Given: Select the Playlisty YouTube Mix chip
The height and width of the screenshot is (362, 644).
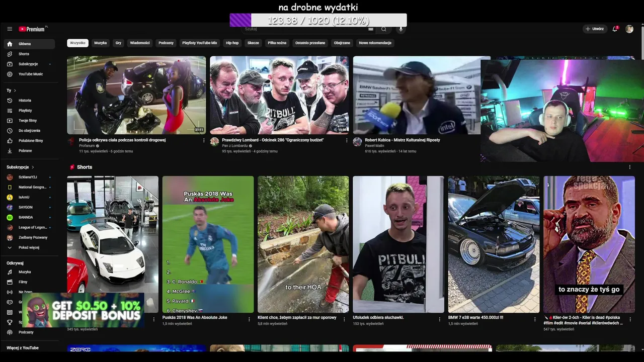Looking at the screenshot, I should point(200,43).
